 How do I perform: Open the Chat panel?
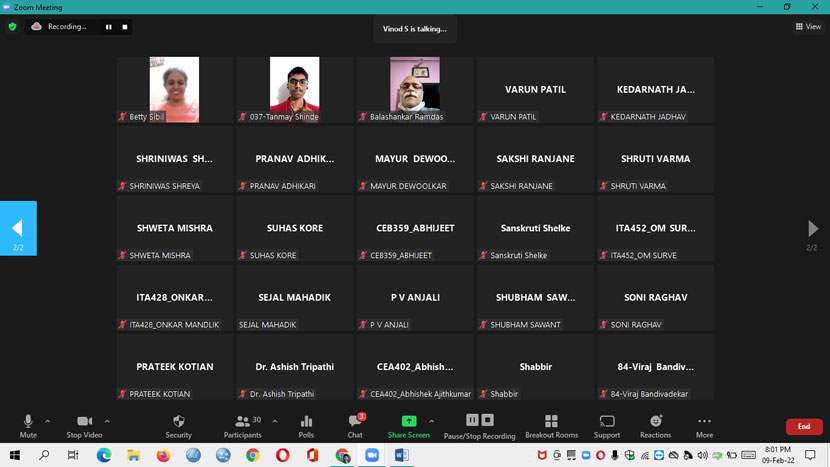pos(355,426)
